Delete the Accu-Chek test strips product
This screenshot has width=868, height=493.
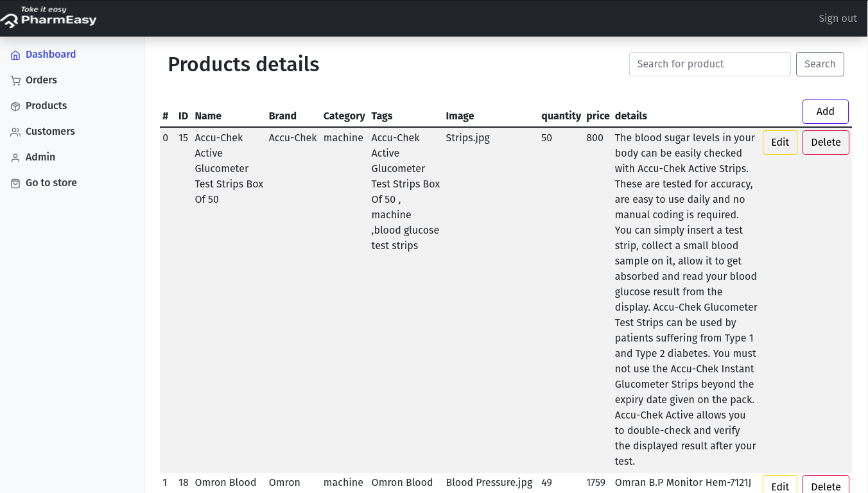[x=826, y=143]
